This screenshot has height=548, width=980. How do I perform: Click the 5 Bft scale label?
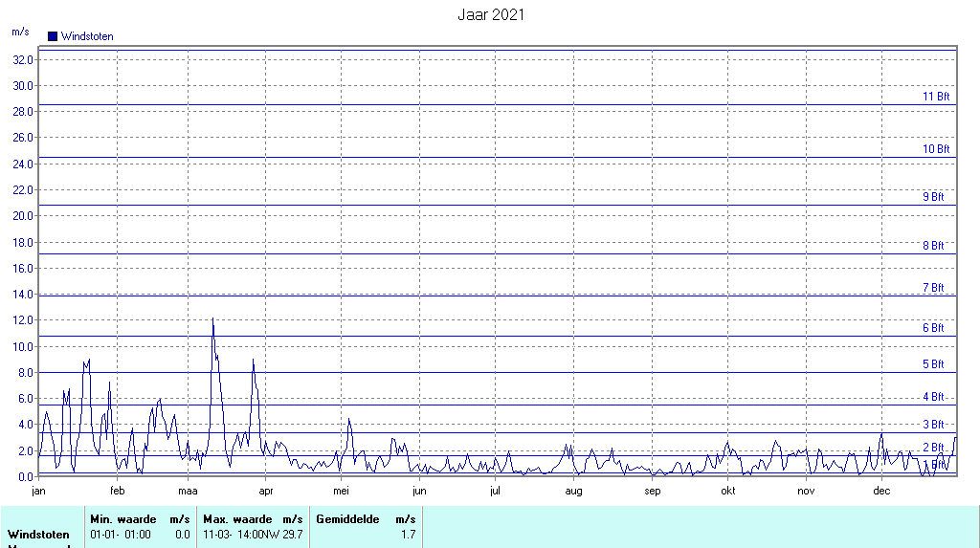tap(933, 364)
